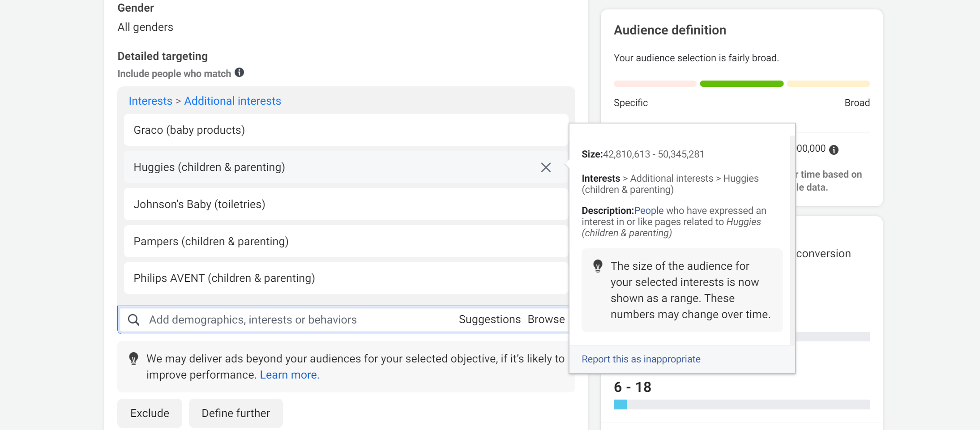Open Browse in the targeting search box
Viewport: 980px width, 430px height.
click(x=546, y=319)
